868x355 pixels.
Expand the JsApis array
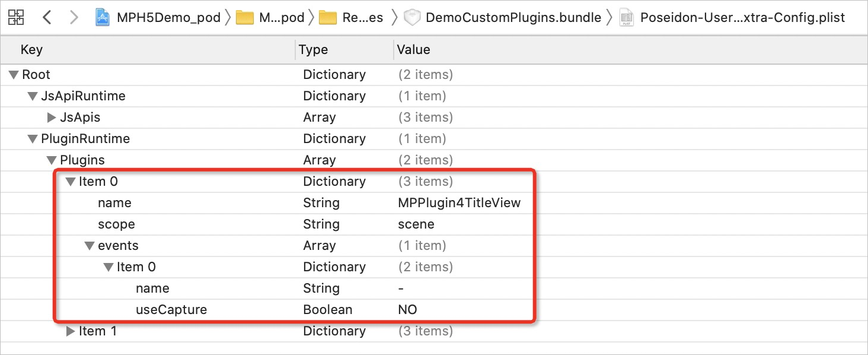point(52,118)
